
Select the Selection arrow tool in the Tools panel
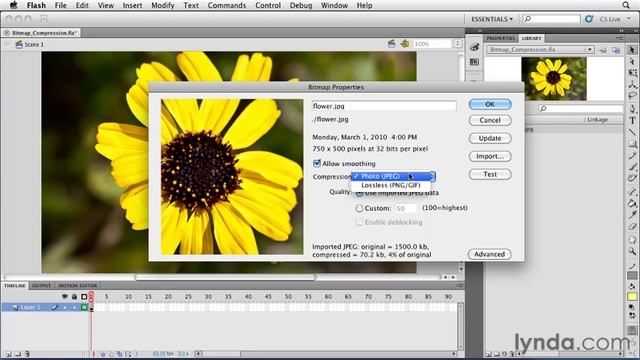[632, 50]
